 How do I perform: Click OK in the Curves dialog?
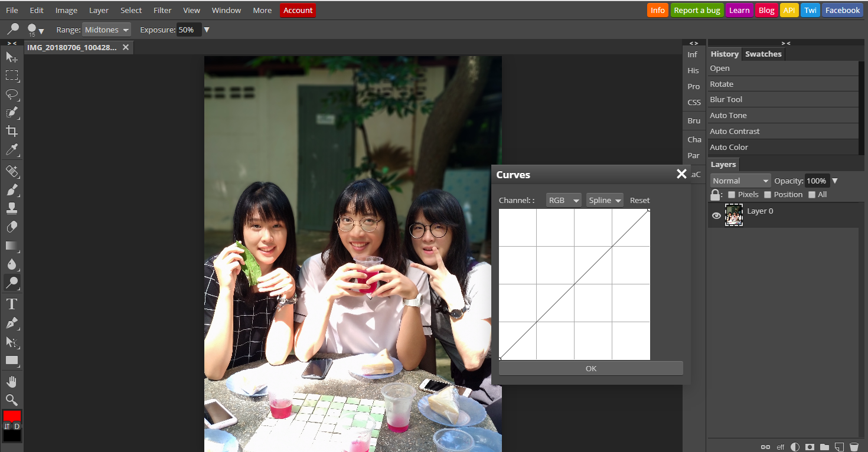[x=591, y=368]
